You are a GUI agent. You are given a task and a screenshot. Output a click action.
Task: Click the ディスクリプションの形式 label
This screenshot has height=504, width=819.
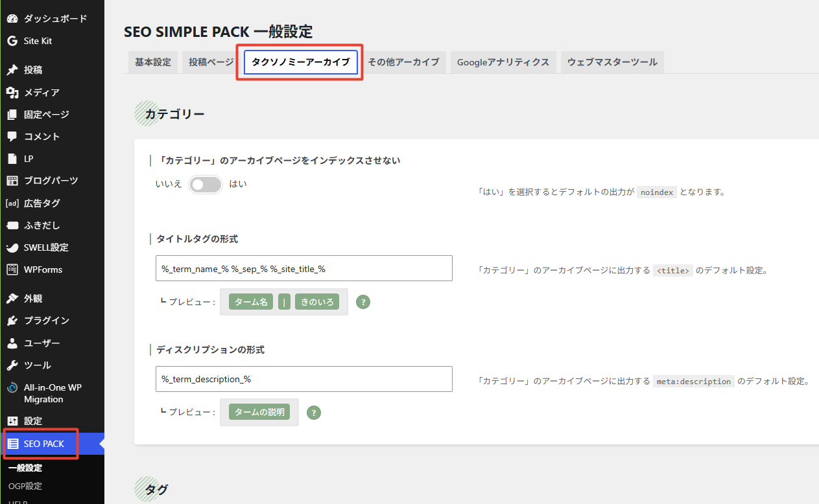point(210,350)
